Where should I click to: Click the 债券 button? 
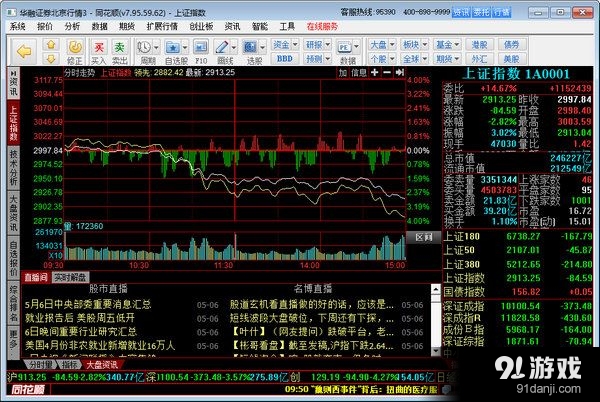[512, 45]
